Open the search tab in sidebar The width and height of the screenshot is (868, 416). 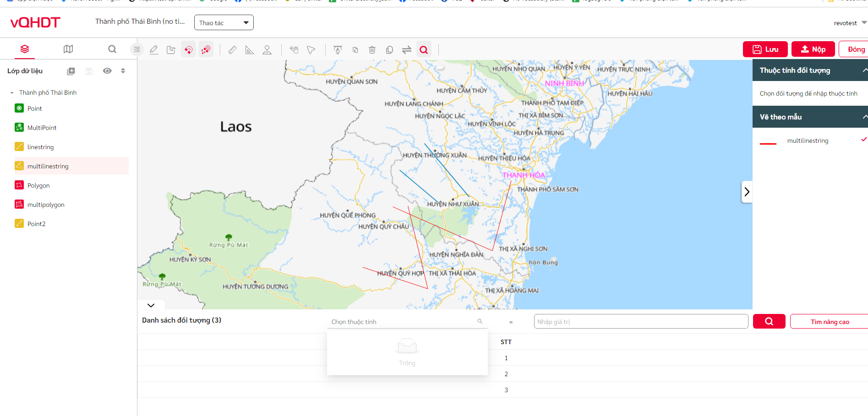pyautogui.click(x=112, y=49)
